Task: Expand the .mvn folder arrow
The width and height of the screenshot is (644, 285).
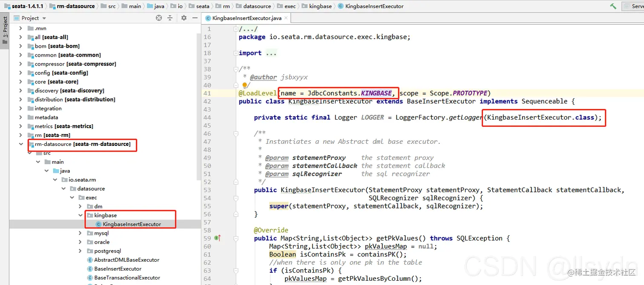Action: coord(20,28)
